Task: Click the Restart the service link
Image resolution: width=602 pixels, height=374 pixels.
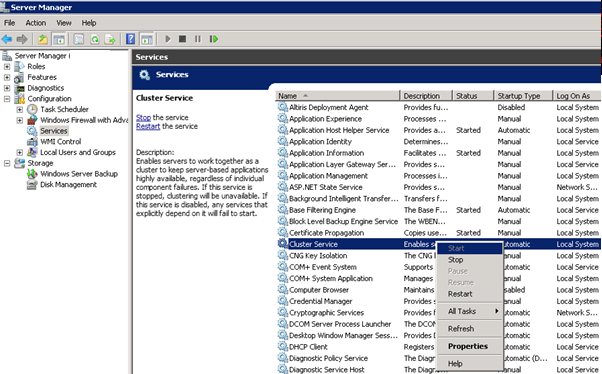Action: pos(148,126)
